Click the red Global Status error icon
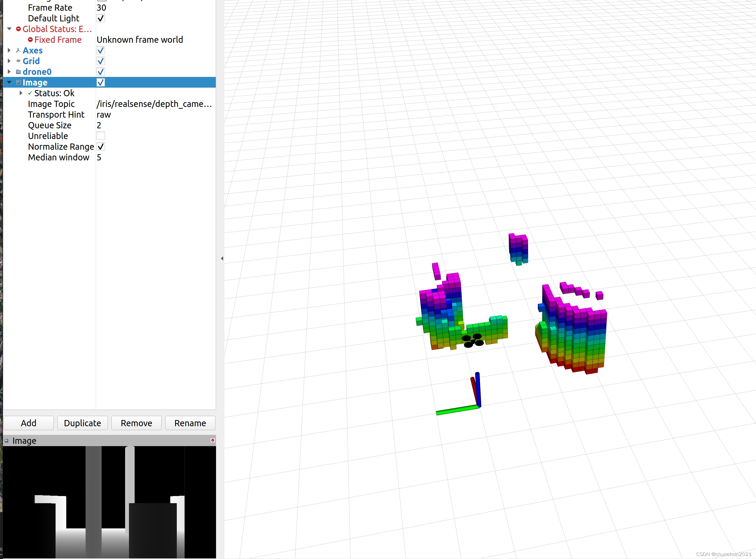The height and width of the screenshot is (559, 756). coord(18,29)
